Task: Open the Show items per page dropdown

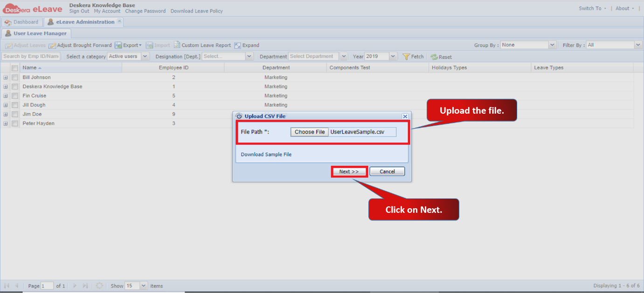Action: point(143,286)
